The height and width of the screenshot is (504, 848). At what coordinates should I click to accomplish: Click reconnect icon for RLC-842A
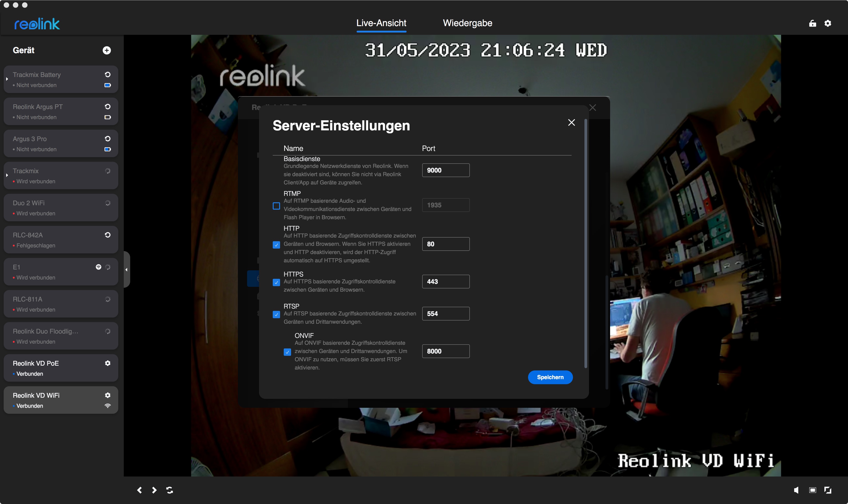pyautogui.click(x=108, y=235)
